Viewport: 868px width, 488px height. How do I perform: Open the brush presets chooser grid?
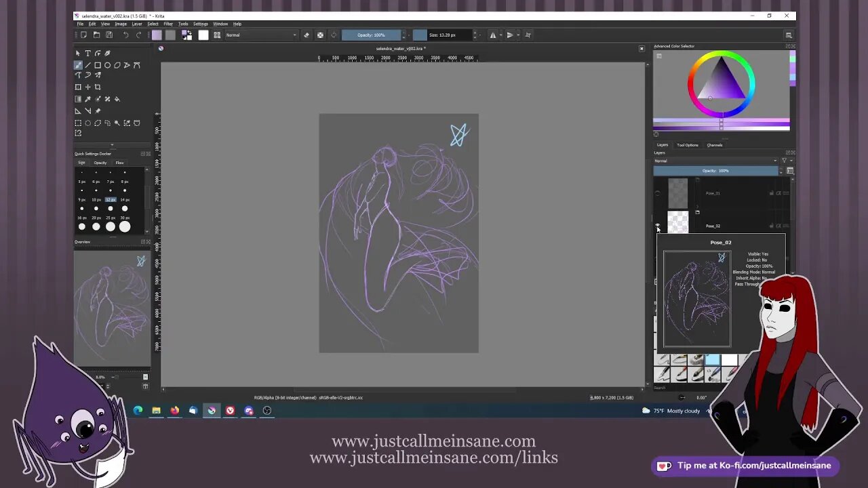point(217,35)
